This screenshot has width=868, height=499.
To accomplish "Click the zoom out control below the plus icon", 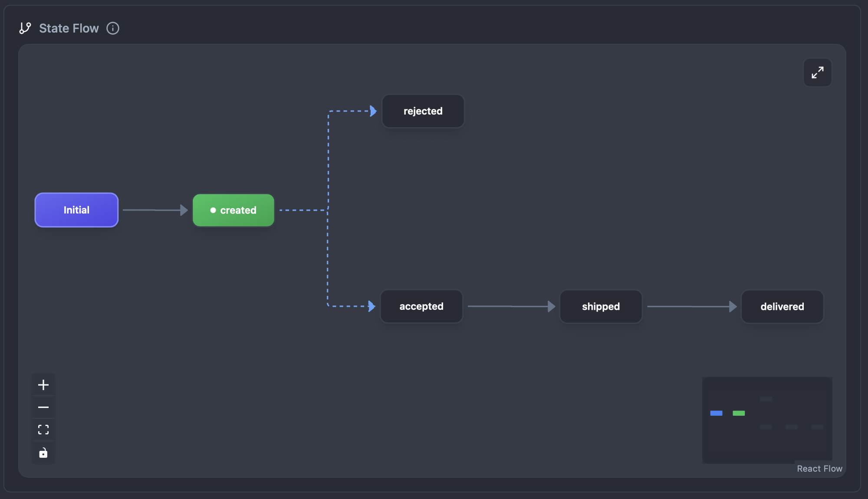I will 43,407.
